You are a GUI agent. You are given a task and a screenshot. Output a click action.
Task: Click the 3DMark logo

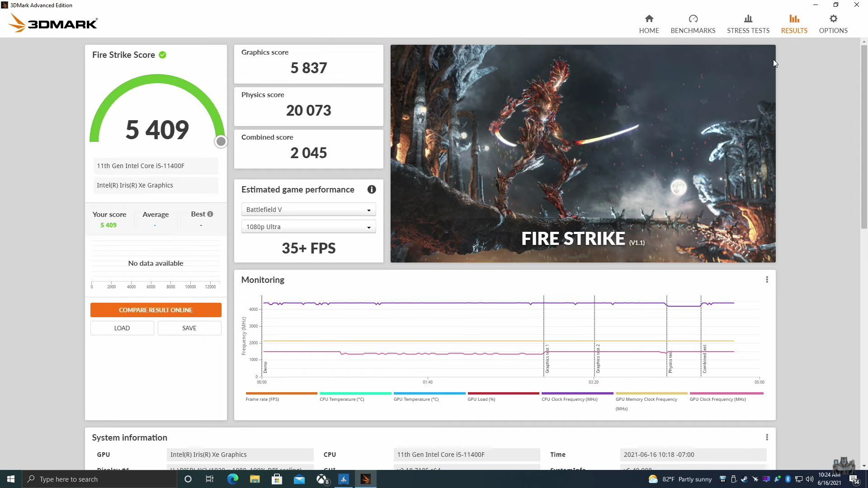coord(53,23)
